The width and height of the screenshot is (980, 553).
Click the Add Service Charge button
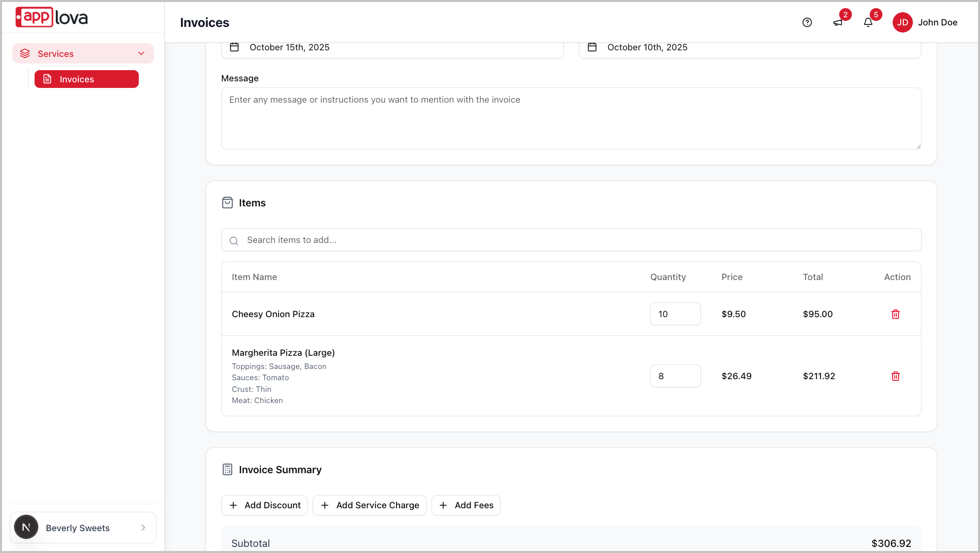(370, 505)
